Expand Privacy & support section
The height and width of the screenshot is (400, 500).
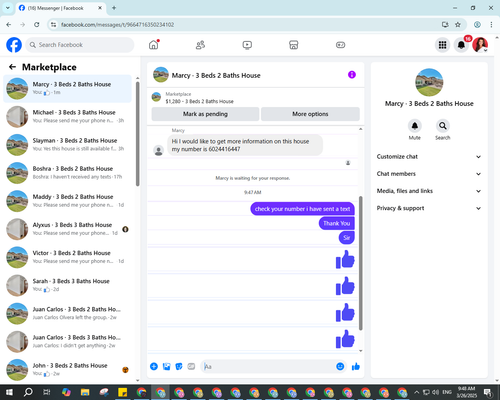click(x=429, y=208)
